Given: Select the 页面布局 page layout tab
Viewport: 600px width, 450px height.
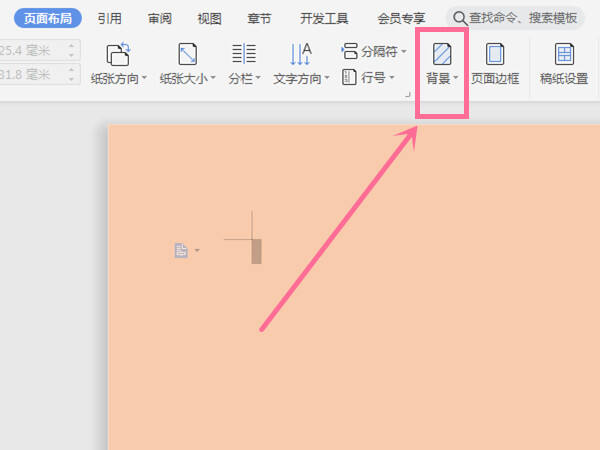Looking at the screenshot, I should [48, 18].
